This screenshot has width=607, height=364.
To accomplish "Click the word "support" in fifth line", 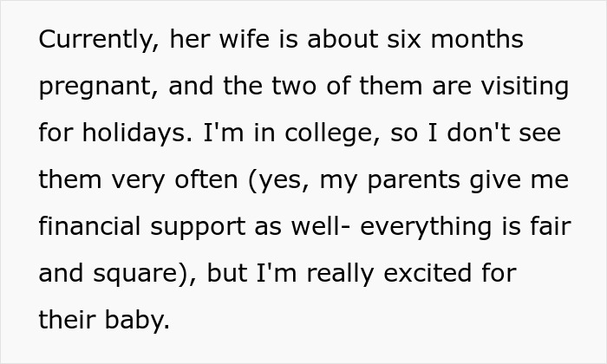I will click(x=198, y=228).
